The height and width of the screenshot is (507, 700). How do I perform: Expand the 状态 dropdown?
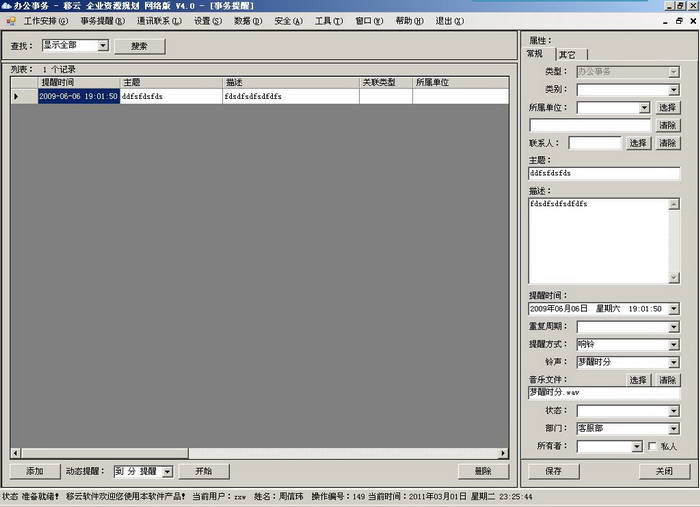point(674,411)
